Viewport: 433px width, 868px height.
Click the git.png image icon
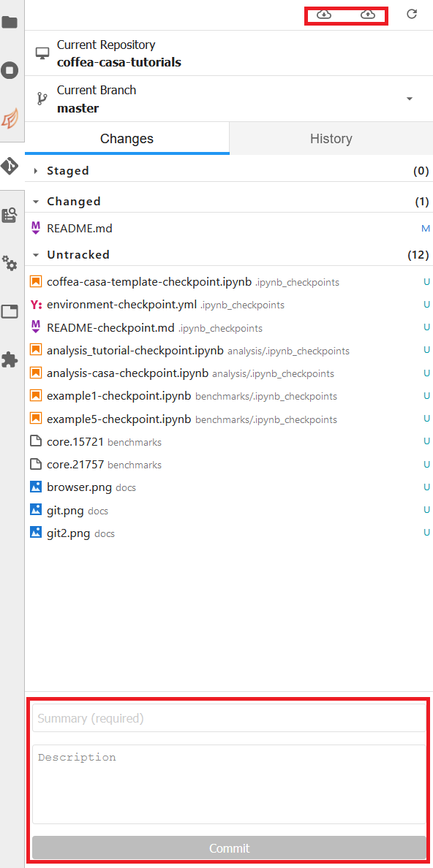pos(36,510)
